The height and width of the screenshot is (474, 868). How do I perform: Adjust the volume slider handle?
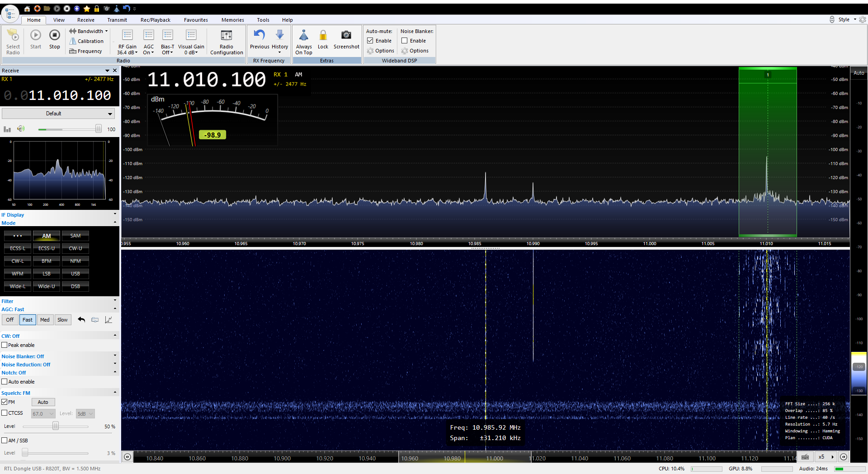coord(98,129)
